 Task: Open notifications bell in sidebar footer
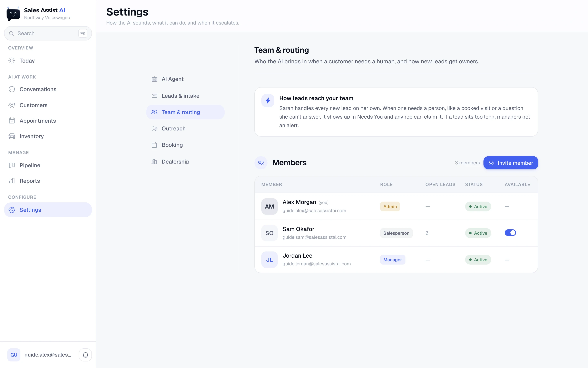coord(85,355)
